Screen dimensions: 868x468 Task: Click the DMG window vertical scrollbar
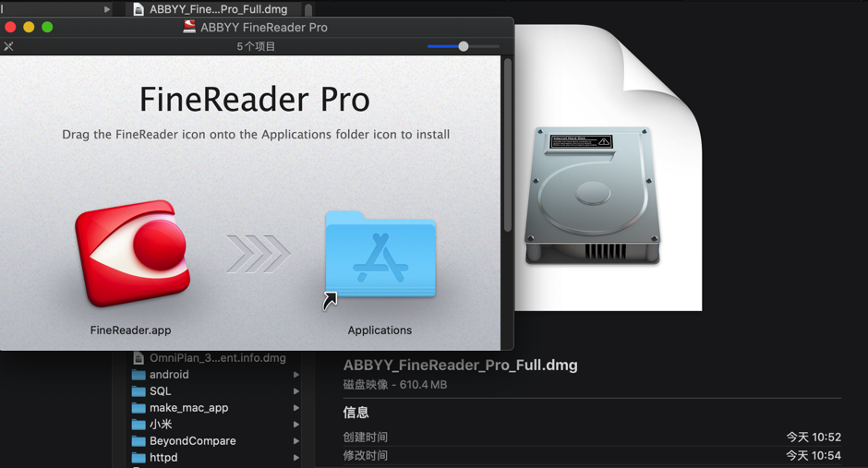[508, 145]
